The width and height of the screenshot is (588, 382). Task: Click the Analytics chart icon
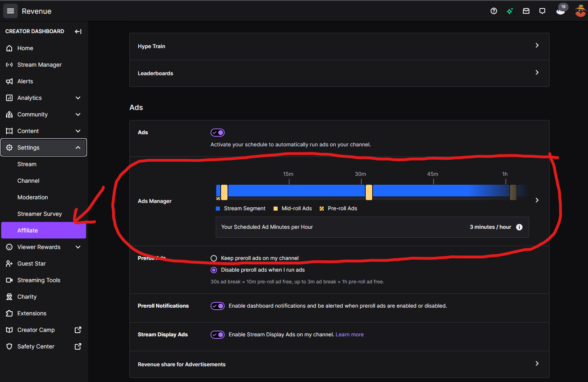[9, 98]
